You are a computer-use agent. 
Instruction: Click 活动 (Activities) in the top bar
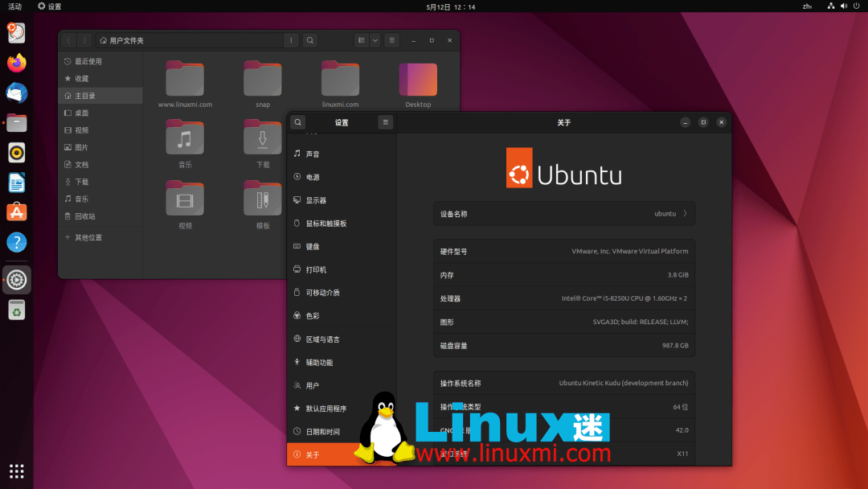(14, 6)
